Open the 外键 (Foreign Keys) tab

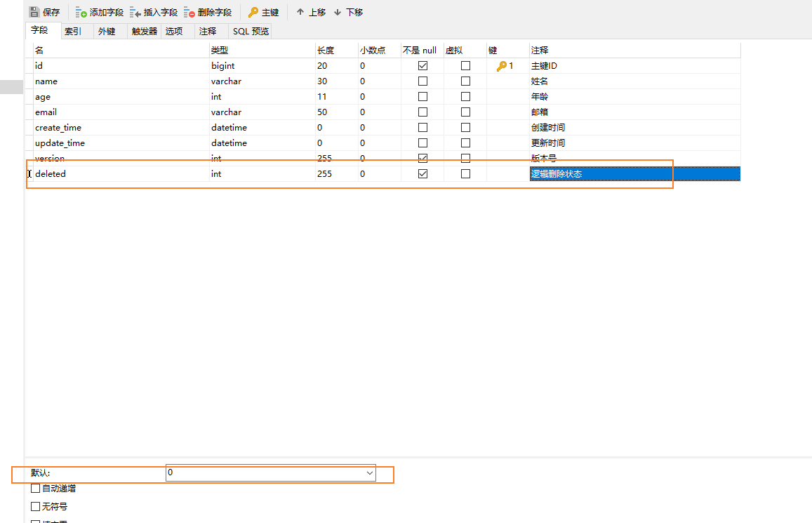(x=107, y=31)
